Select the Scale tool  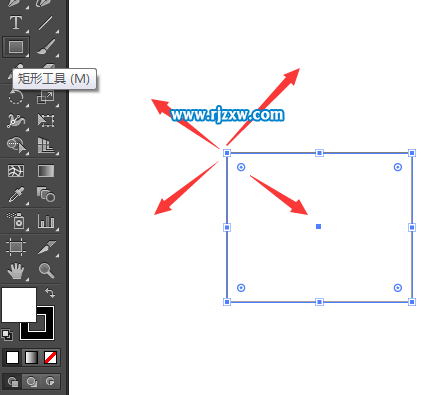point(45,97)
